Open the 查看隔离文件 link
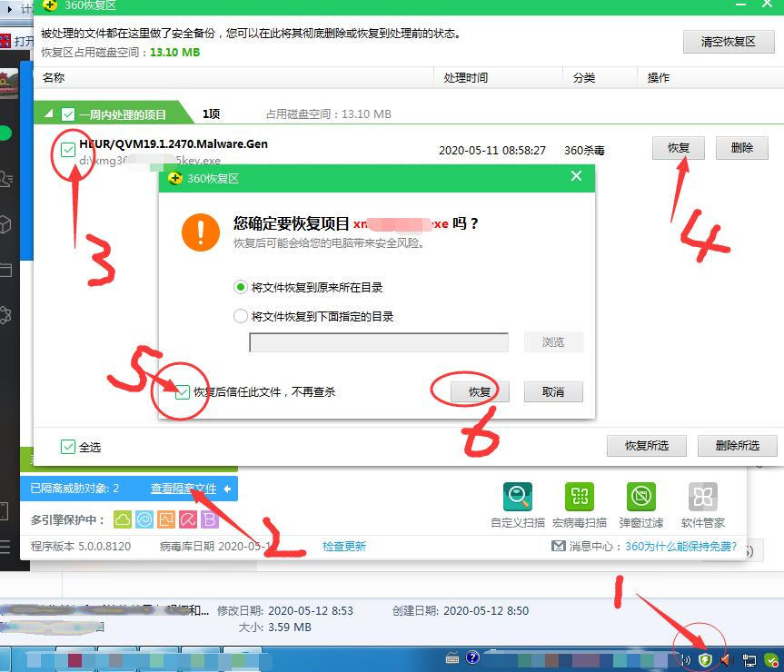Viewport: 784px width, 672px height. [184, 489]
